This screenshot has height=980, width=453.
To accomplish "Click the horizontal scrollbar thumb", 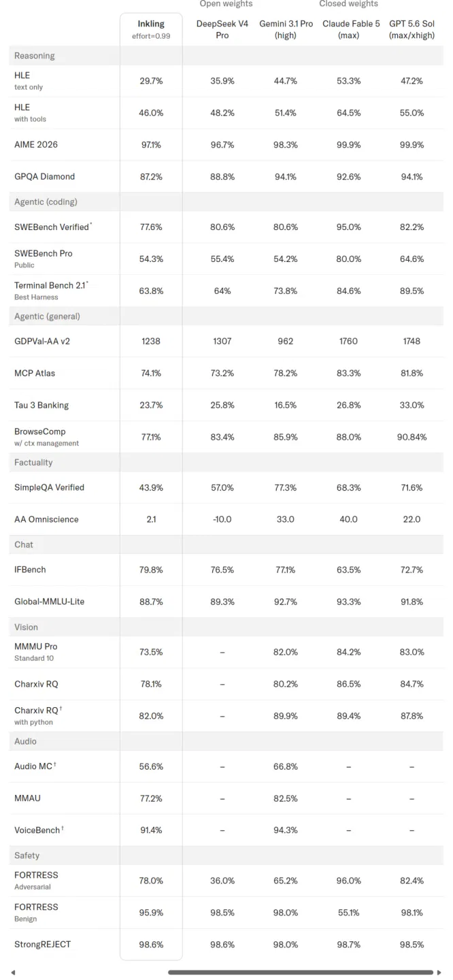I will pos(300,973).
